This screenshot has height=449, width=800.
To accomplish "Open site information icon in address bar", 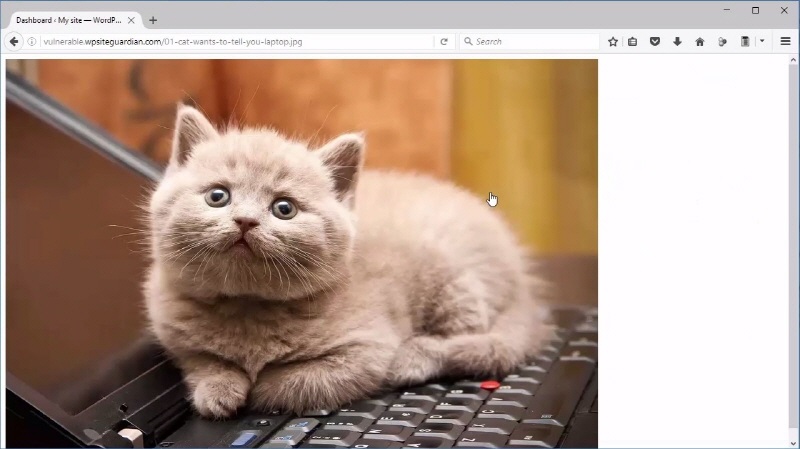I will tap(32, 42).
